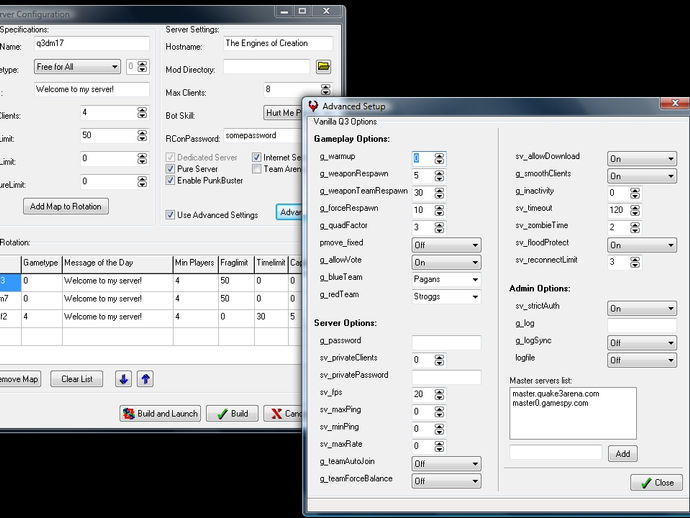
Task: Adjust the spinner showing value 50
Action: (142, 136)
